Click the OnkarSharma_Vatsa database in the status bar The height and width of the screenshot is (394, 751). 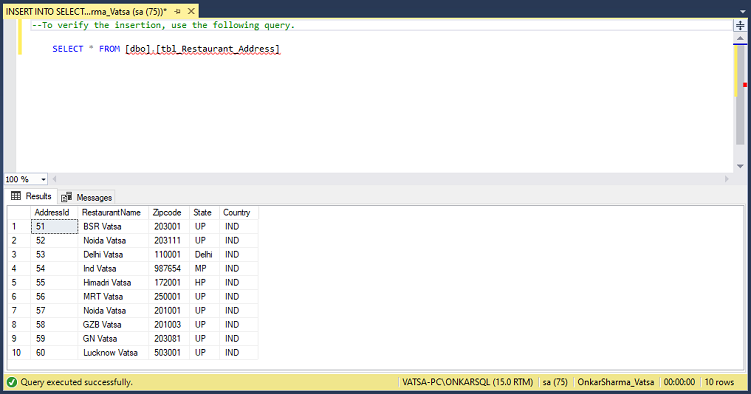(x=615, y=382)
